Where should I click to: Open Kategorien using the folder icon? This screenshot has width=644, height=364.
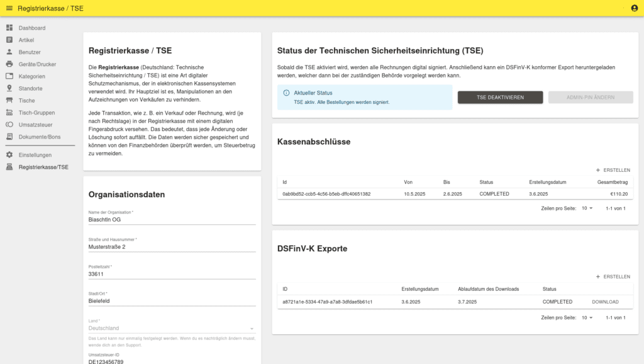[9, 76]
